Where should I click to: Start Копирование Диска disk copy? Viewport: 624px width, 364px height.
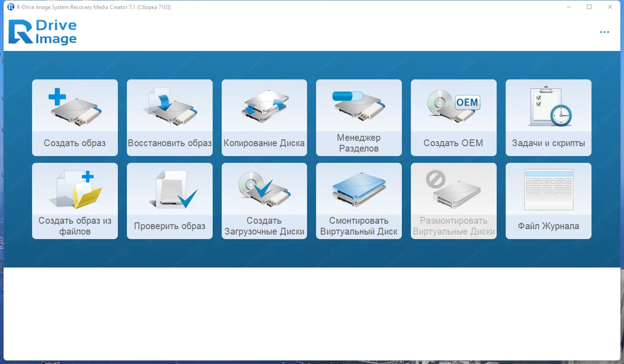pyautogui.click(x=264, y=118)
